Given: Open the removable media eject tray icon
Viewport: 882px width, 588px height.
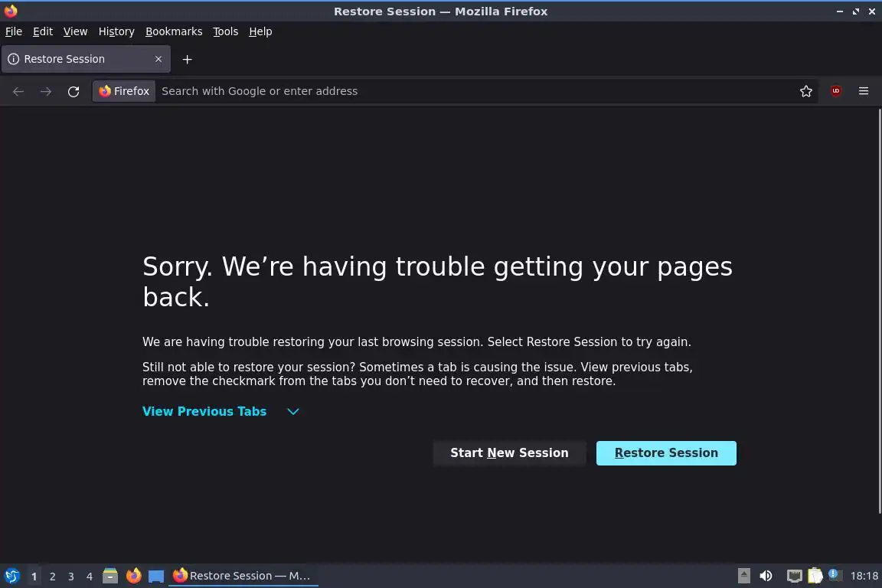Looking at the screenshot, I should point(743,576).
